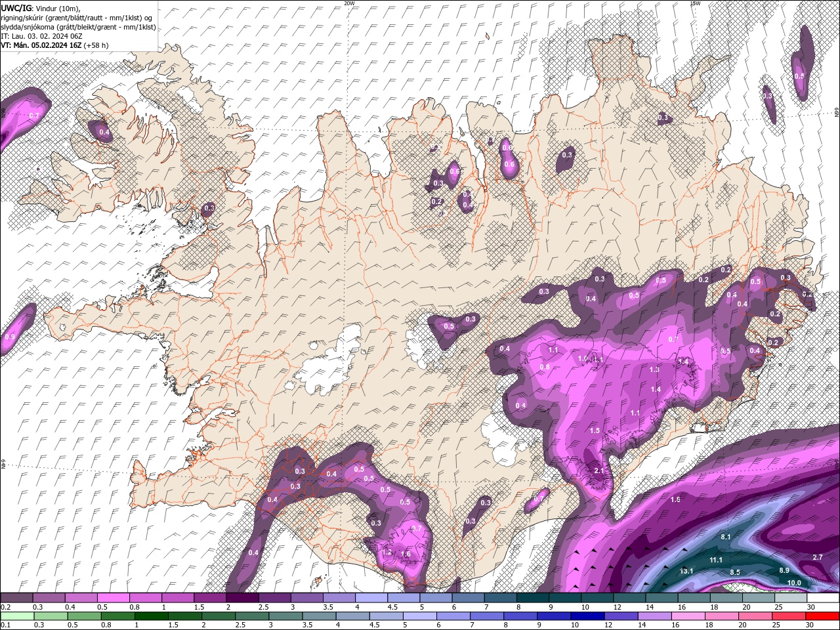This screenshot has width=840, height=630.
Task: Select the grey-purple 0.2 swatch starting the upper legend
Action: (x=16, y=598)
